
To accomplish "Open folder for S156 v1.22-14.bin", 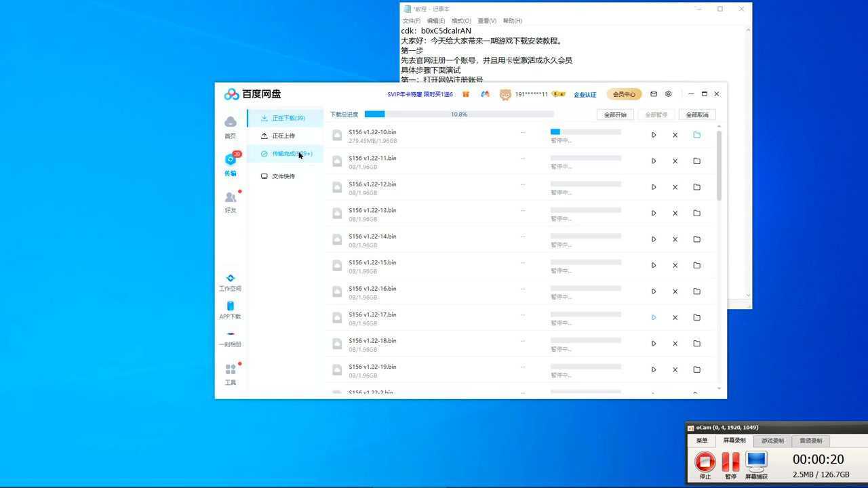I will [696, 239].
